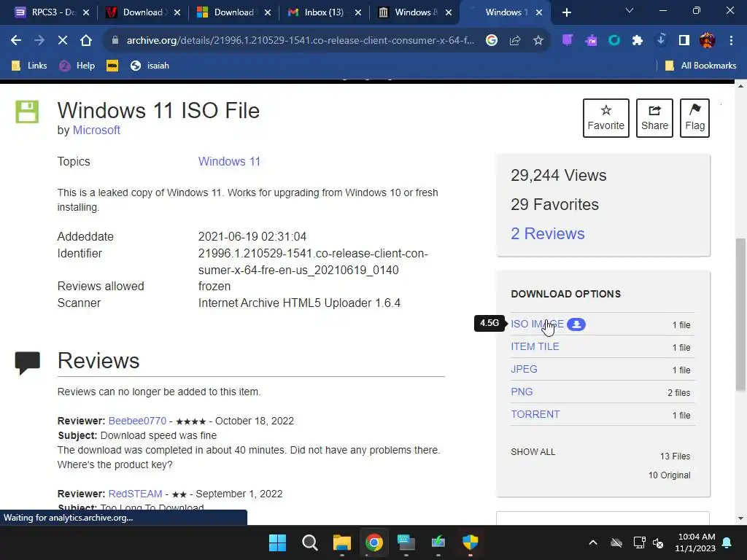The width and height of the screenshot is (747, 560).
Task: Open Windows Security shield in taskbar
Action: point(471,542)
